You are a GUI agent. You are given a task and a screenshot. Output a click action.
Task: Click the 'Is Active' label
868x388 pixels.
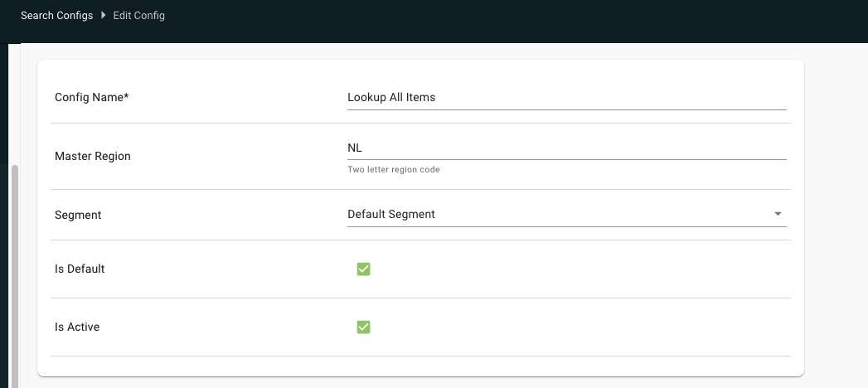point(77,327)
